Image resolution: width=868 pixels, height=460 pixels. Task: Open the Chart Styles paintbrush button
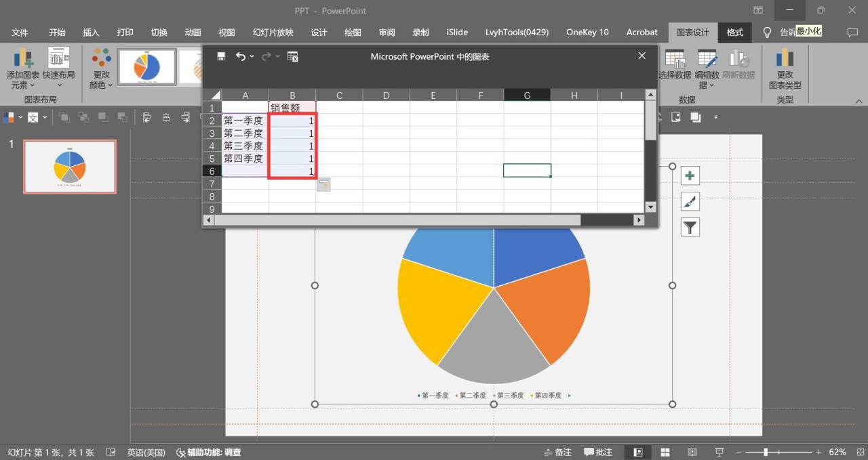[690, 202]
